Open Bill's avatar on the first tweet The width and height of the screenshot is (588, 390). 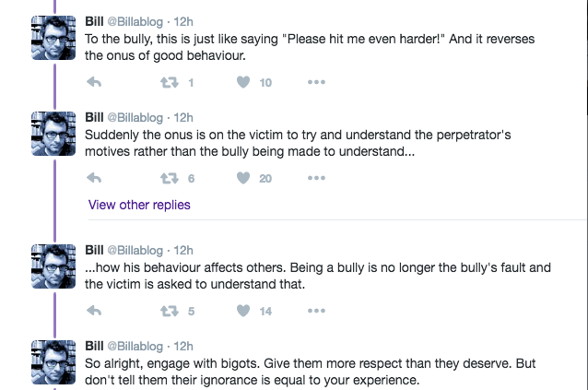tap(54, 38)
